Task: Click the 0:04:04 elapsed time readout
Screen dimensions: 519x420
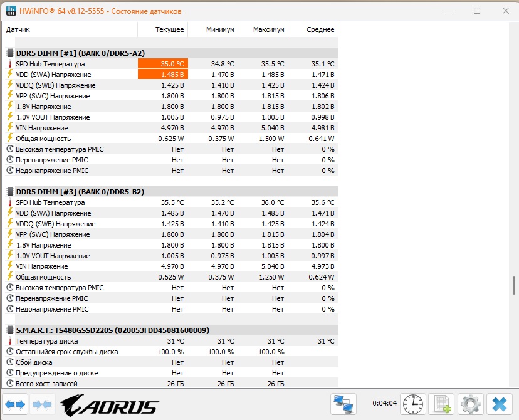Action: click(x=384, y=403)
